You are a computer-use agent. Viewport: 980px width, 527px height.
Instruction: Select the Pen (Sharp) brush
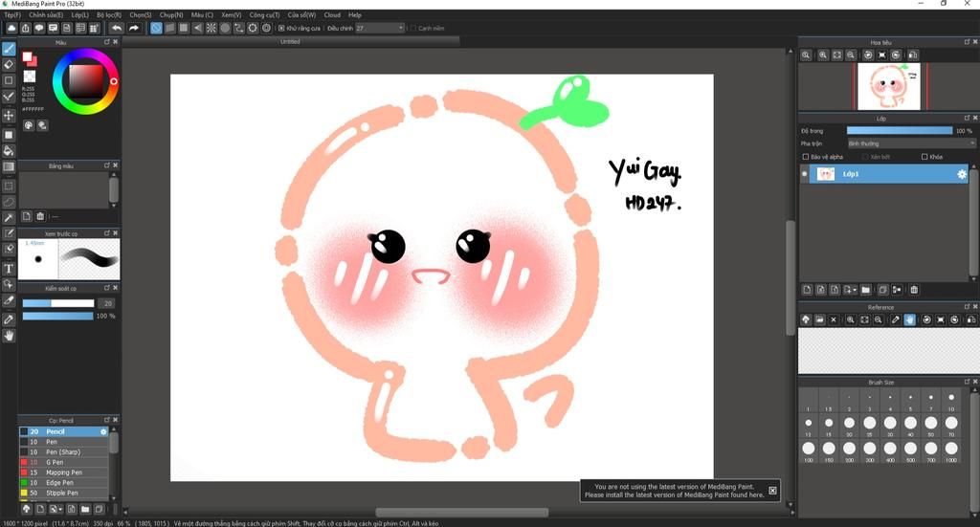[64, 452]
